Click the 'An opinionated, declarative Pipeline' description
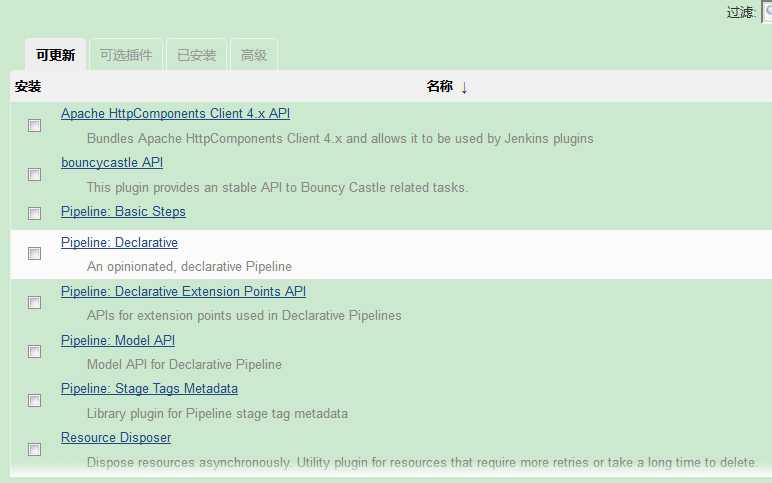This screenshot has height=483, width=772. pyautogui.click(x=189, y=267)
